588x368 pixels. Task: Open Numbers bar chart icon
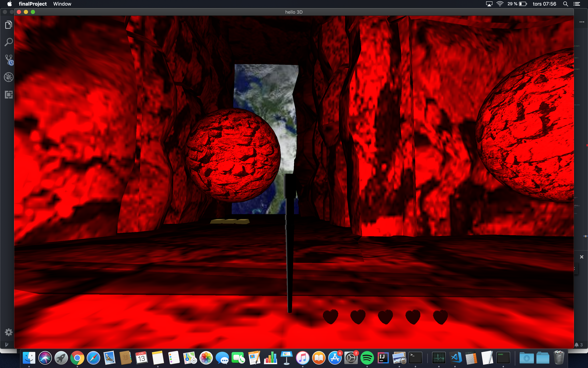click(x=270, y=358)
